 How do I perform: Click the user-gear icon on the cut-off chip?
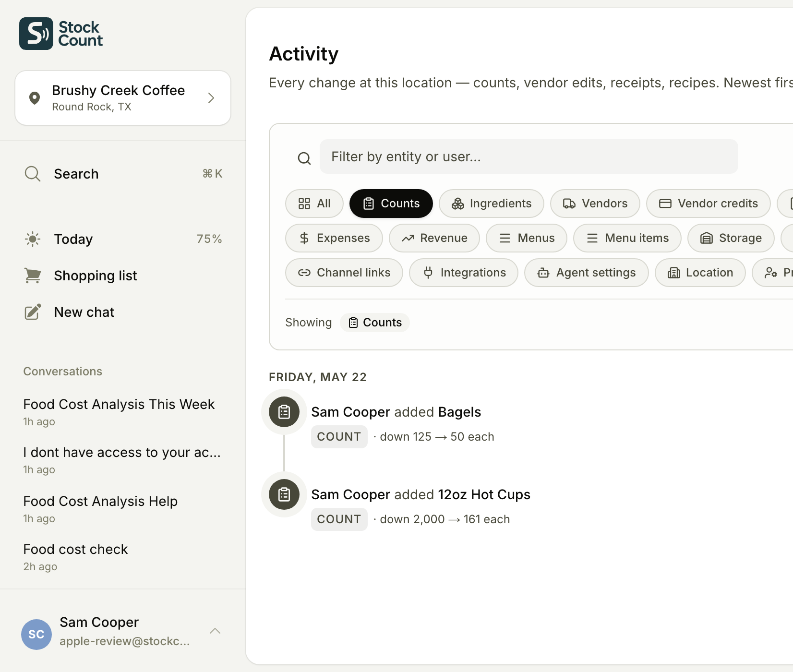click(771, 273)
